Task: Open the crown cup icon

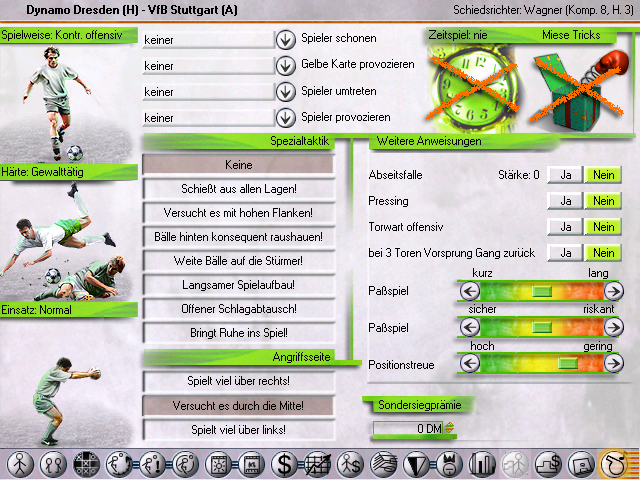Action: pyautogui.click(x=449, y=464)
